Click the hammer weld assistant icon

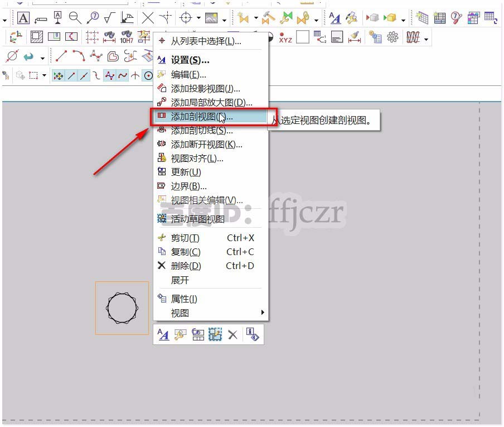[x=268, y=18]
